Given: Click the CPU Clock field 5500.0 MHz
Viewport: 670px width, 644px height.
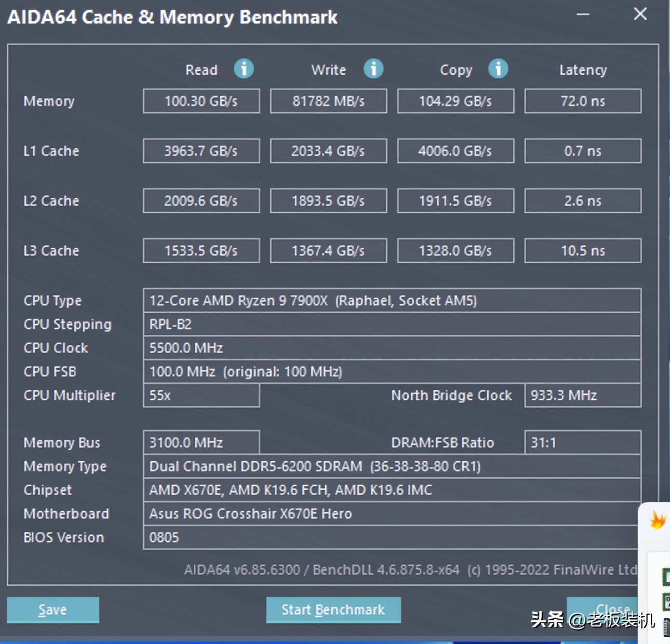Looking at the screenshot, I should pos(392,348).
